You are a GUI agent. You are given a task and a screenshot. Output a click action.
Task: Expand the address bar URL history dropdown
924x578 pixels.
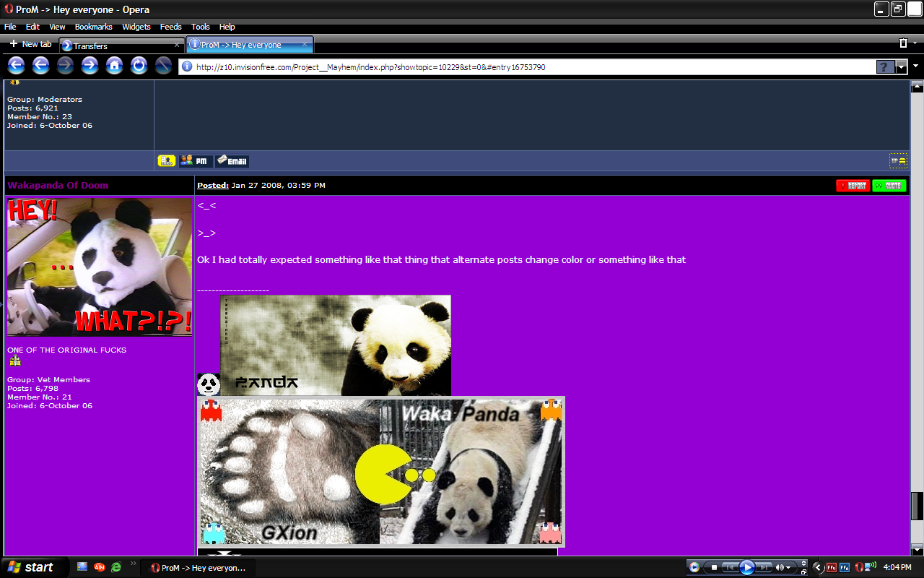(901, 67)
